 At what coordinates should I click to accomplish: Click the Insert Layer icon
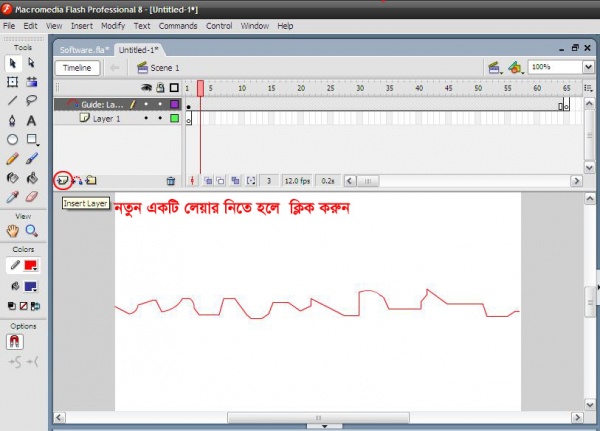click(63, 180)
